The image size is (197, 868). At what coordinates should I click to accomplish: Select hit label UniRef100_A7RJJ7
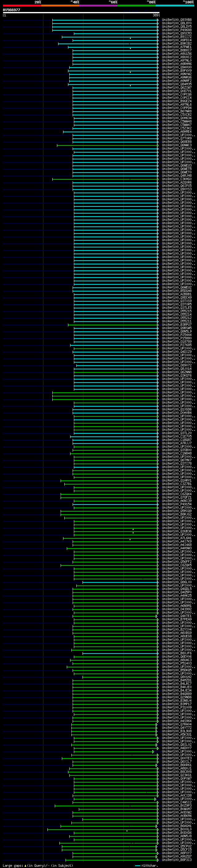(176, 443)
